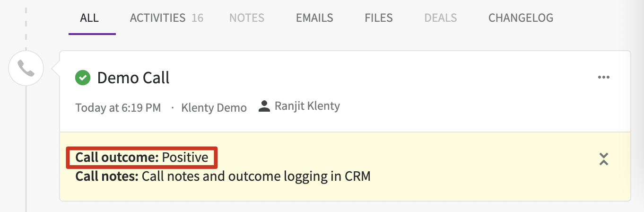Collapse the call notes section with chevrons
644x212 pixels.
coord(603,159)
